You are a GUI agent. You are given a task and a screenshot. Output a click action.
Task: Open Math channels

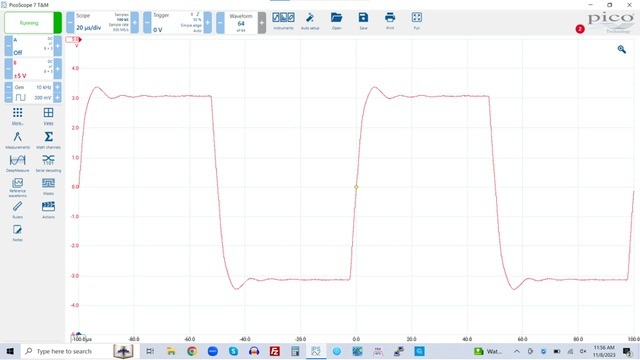click(48, 140)
